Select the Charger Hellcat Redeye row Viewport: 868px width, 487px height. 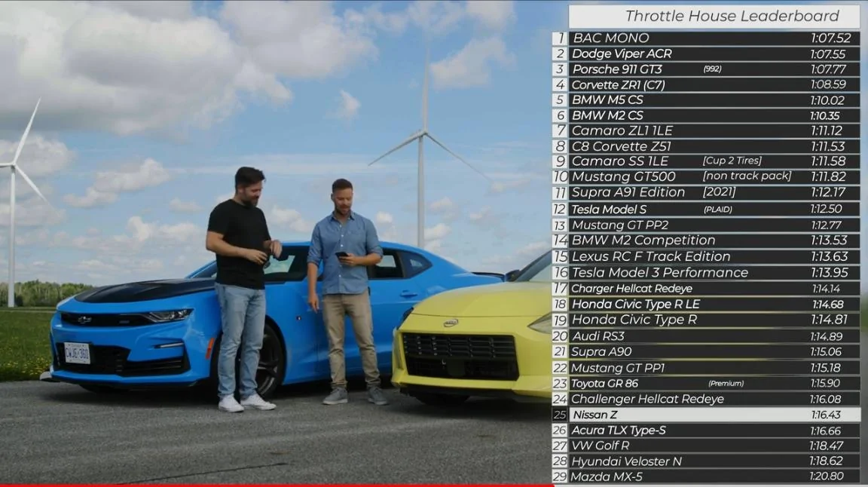(714, 289)
